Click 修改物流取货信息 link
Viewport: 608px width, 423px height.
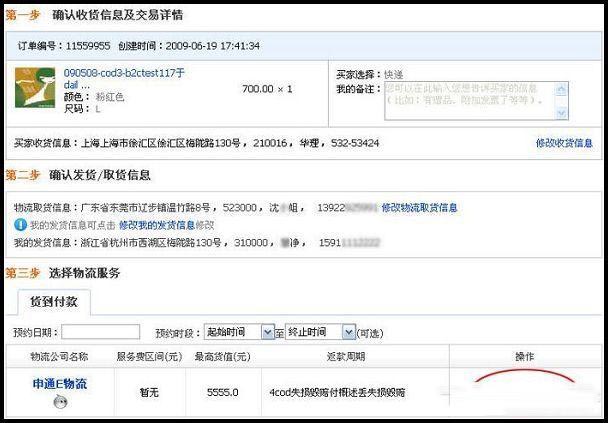coord(420,208)
